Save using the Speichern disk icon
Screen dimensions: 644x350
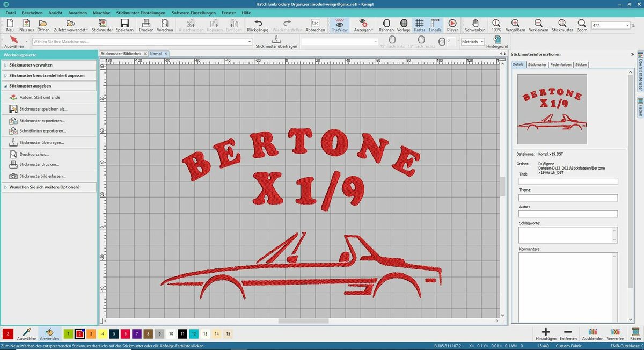pyautogui.click(x=125, y=24)
